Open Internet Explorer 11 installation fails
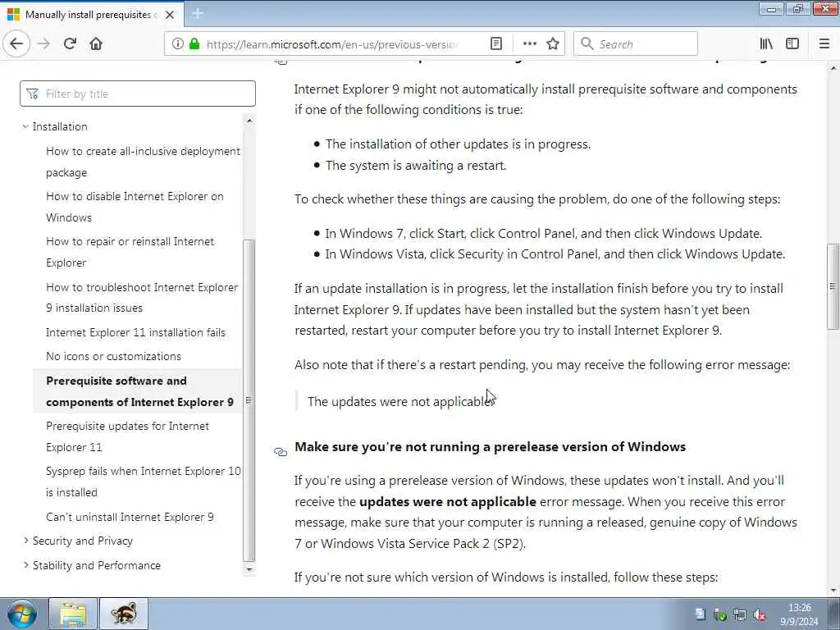 [135, 333]
